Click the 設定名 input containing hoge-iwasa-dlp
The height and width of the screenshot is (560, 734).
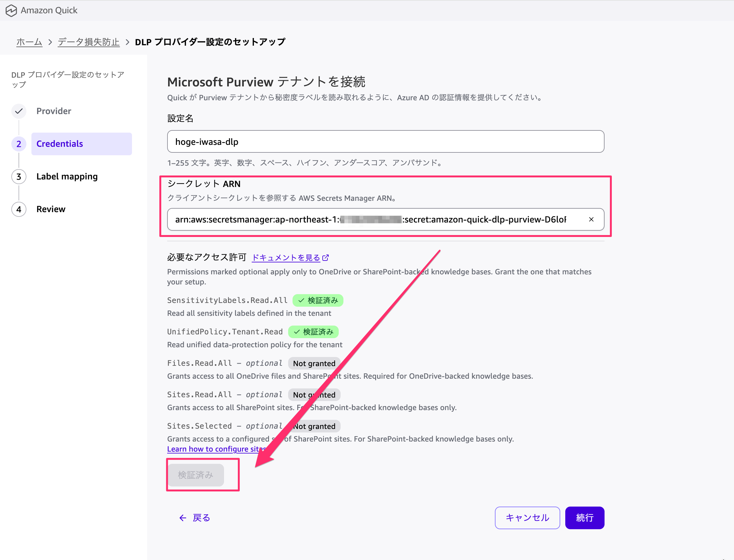pos(386,141)
